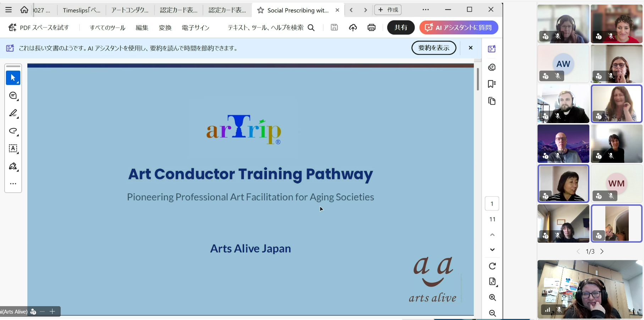Zoom in on the document

coord(492,297)
